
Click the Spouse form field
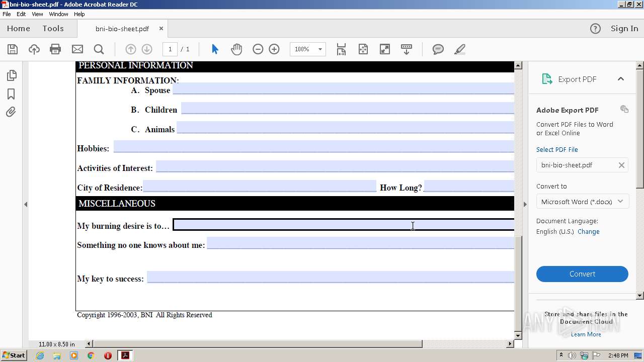click(344, 88)
